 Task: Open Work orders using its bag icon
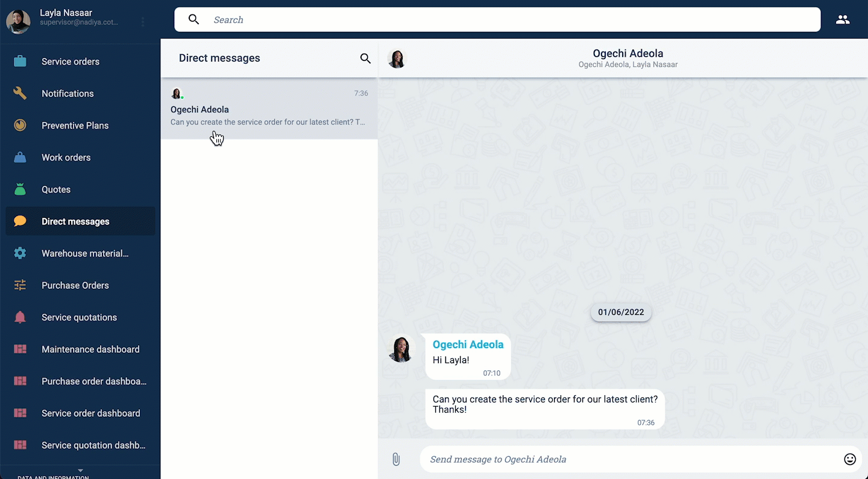click(x=20, y=157)
